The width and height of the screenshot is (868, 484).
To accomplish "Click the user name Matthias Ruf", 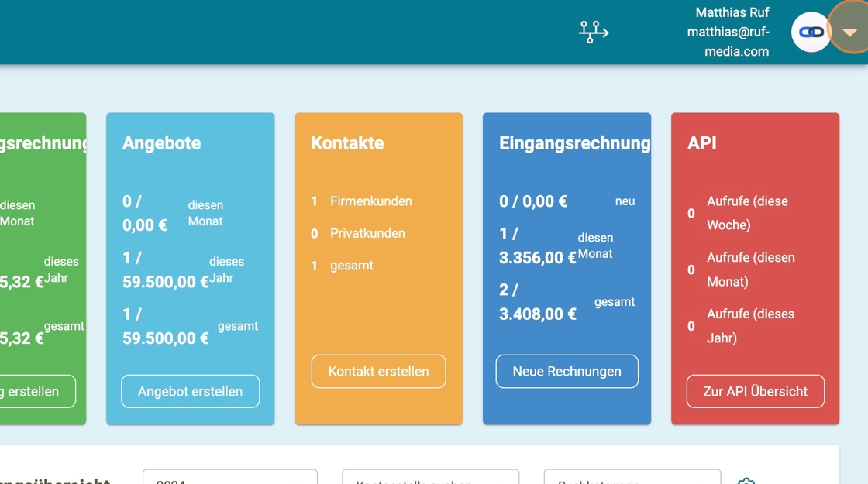I will point(732,12).
